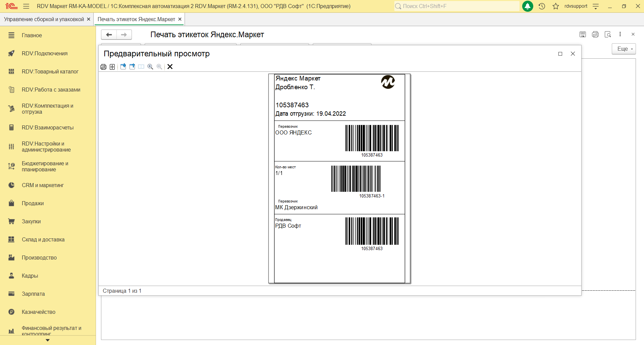Click the back navigation arrow button
This screenshot has height=345, width=644.
109,35
